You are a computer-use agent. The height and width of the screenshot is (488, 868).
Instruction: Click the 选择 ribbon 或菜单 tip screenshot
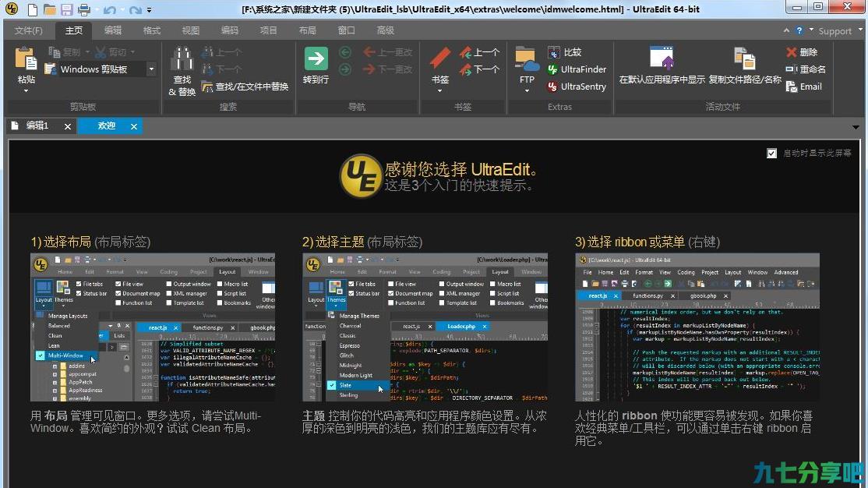click(x=697, y=327)
